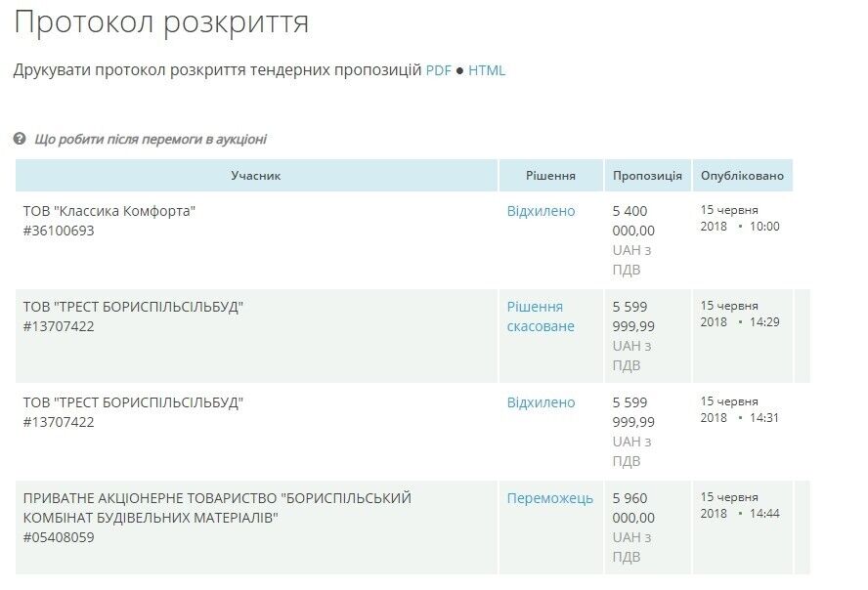
Task: Open the PDF protocol link
Action: (439, 70)
